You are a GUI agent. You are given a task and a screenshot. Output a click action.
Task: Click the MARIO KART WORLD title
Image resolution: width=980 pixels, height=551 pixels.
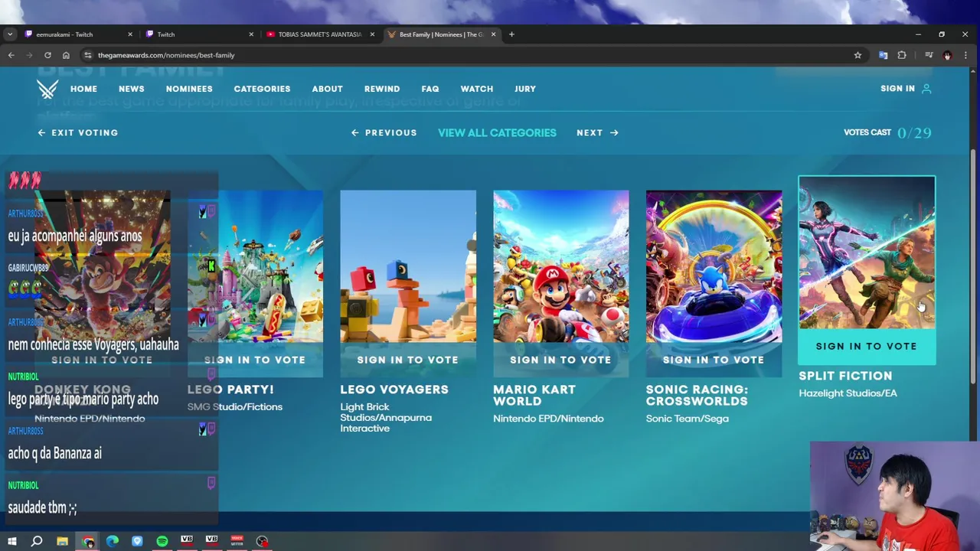(534, 395)
